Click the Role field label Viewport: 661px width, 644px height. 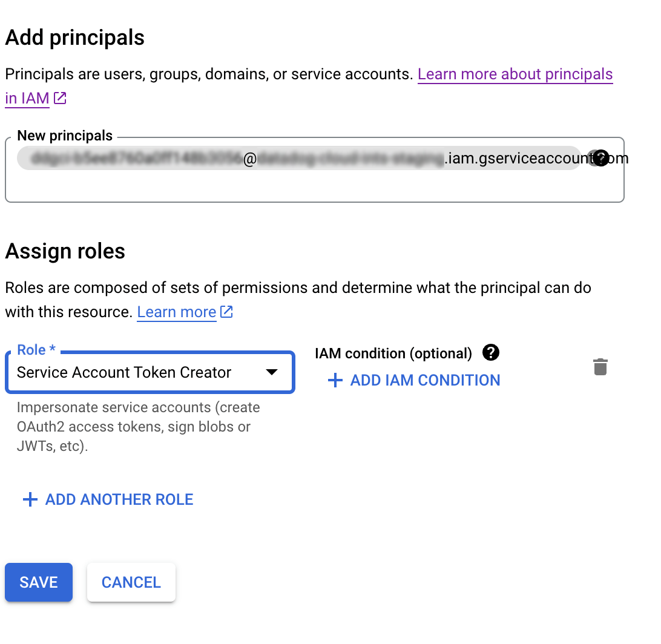point(36,349)
